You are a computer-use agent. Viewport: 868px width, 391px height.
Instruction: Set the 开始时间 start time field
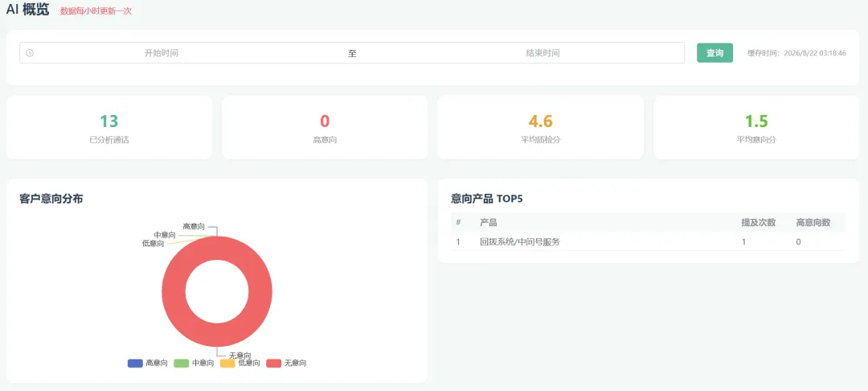pos(161,53)
